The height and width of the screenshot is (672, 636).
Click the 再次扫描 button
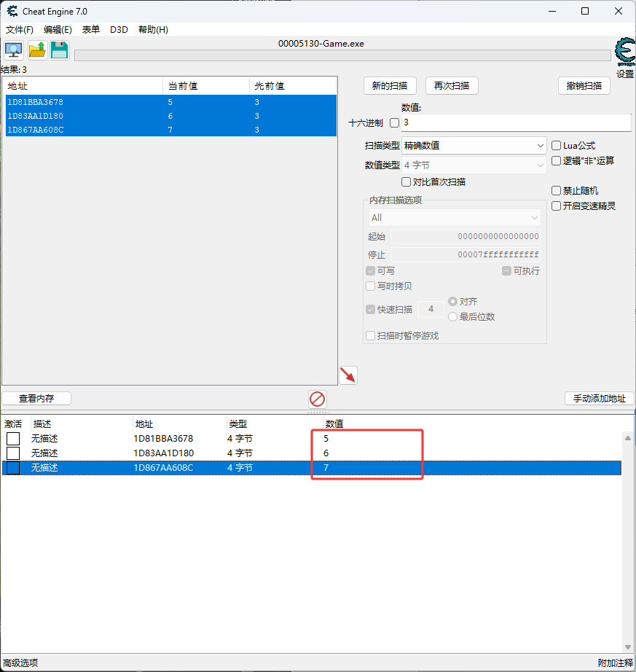pyautogui.click(x=452, y=86)
